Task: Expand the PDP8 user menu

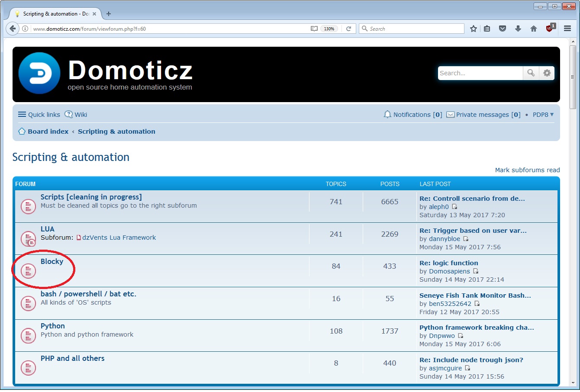Action: pyautogui.click(x=543, y=115)
